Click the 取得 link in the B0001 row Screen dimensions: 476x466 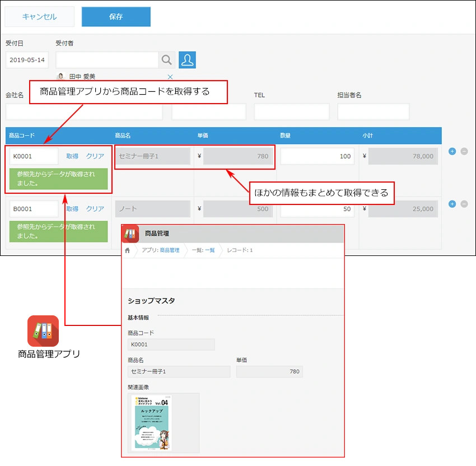pyautogui.click(x=72, y=208)
